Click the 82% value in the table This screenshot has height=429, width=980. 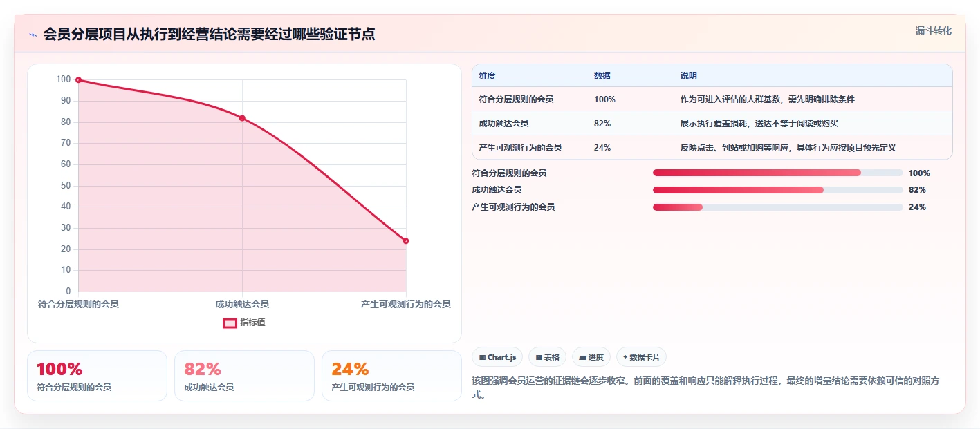click(x=602, y=123)
